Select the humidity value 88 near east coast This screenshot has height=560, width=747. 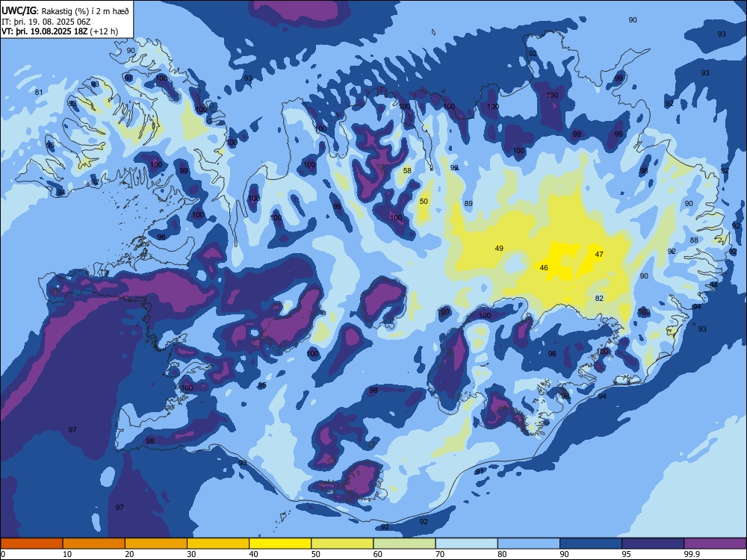[x=694, y=240]
